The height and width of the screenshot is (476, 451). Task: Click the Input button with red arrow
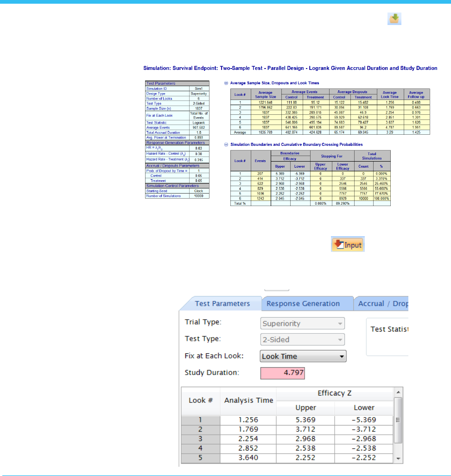coord(348,244)
